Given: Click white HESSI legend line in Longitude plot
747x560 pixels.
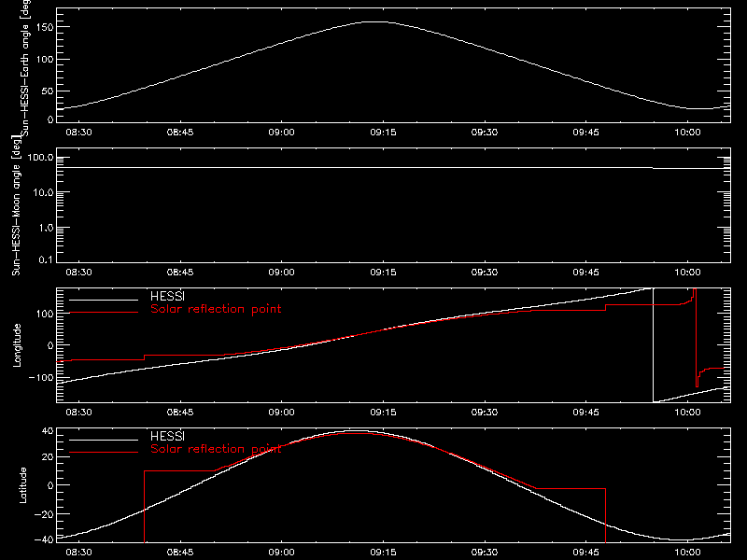Looking at the screenshot, I should [104, 300].
